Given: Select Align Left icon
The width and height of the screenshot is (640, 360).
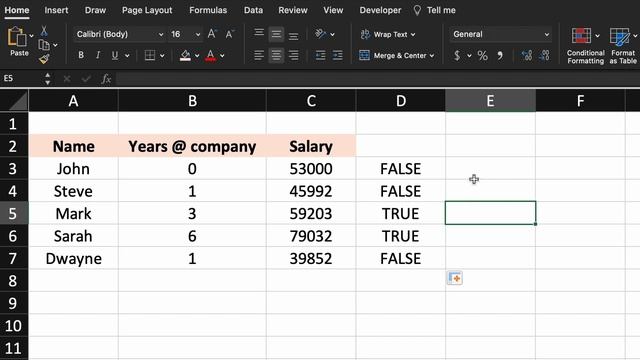Looking at the screenshot, I should click(259, 55).
